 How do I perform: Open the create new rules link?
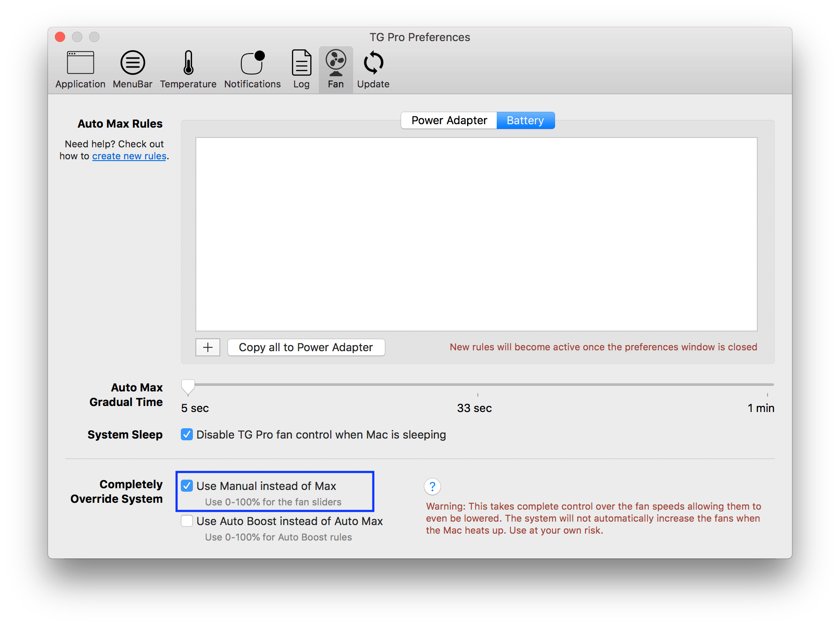129,156
